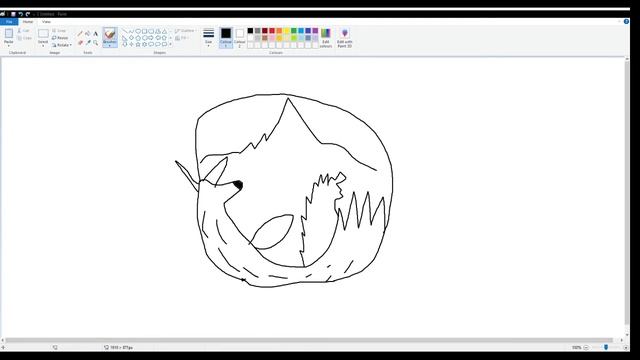This screenshot has height=360, width=640.
Task: Open the Brushes dropdown arrow
Action: [109, 46]
